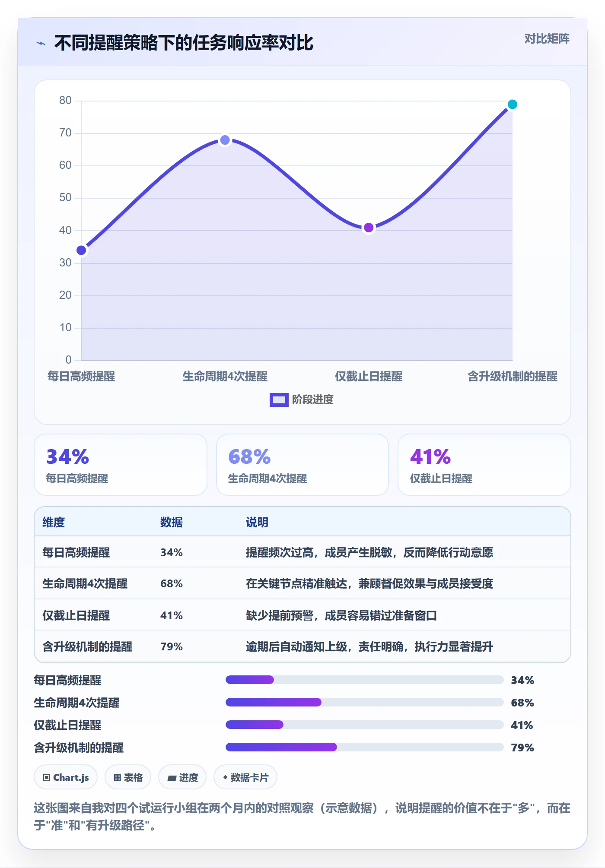605x868 pixels.
Task: Click the 数据 column header
Action: (x=171, y=522)
